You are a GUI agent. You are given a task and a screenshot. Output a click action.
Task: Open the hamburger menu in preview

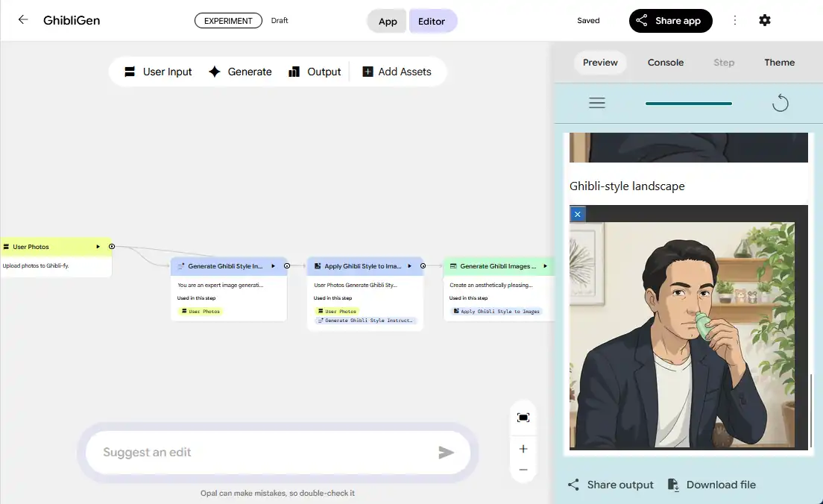click(597, 104)
